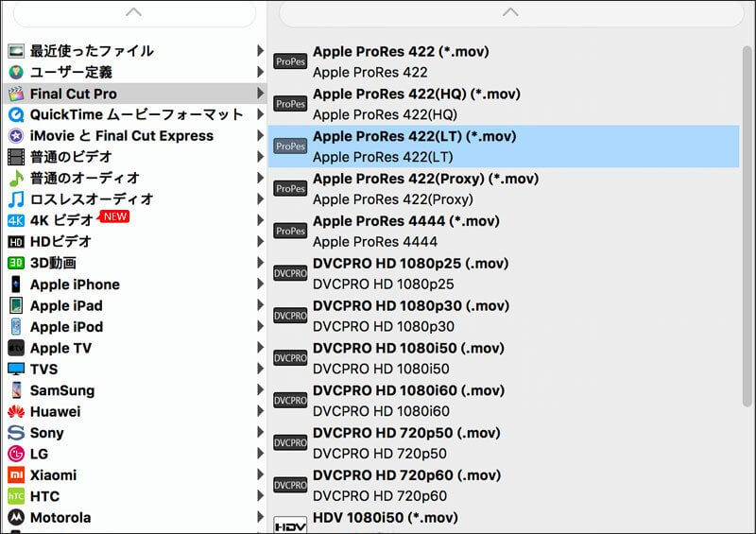Click the film strip icon for 普通のビデオ
Image resolution: width=756 pixels, height=534 pixels.
(16, 157)
